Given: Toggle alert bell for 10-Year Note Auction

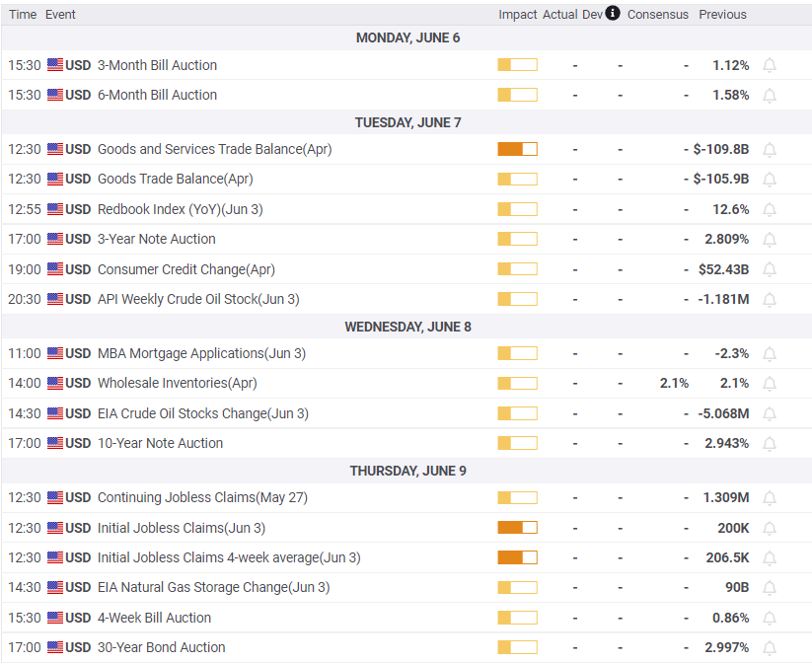Looking at the screenshot, I should point(770,443).
